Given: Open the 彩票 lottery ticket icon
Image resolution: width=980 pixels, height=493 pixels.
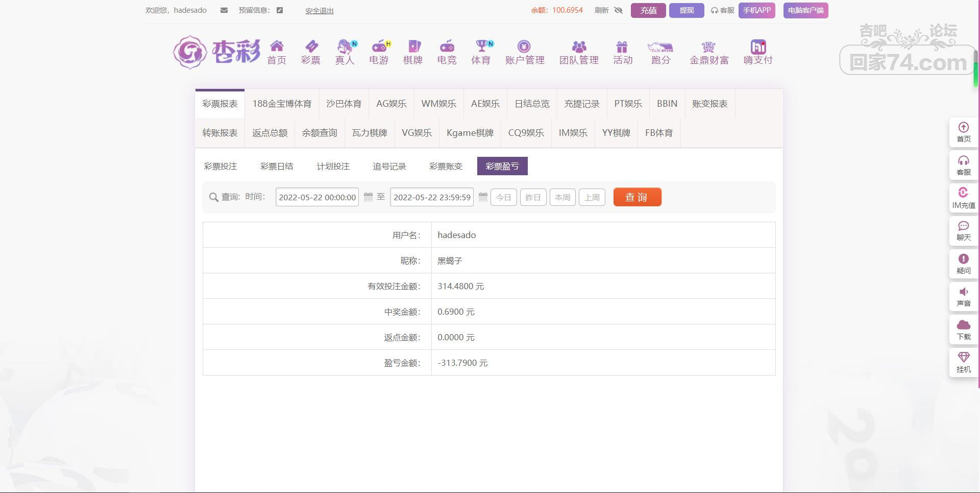Looking at the screenshot, I should (311, 46).
